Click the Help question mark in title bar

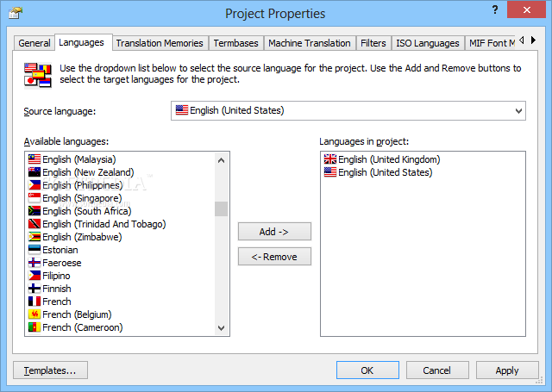[x=495, y=10]
